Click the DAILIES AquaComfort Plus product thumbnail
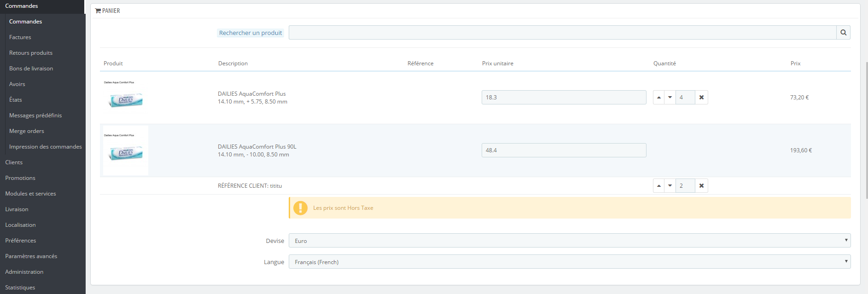This screenshot has width=868, height=294. 126,98
